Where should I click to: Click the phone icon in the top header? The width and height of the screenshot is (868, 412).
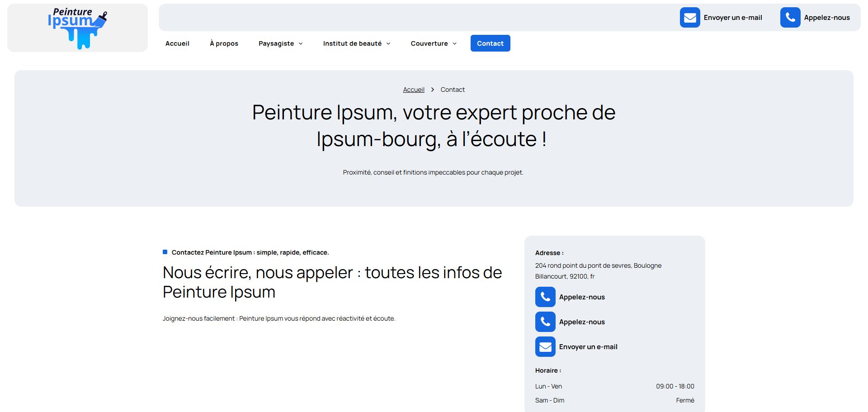tap(790, 18)
